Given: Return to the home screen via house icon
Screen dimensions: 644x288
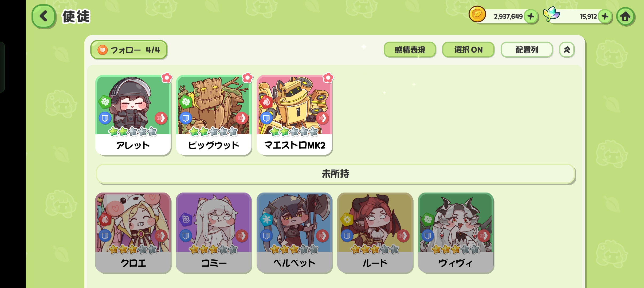Looking at the screenshot, I should (625, 17).
